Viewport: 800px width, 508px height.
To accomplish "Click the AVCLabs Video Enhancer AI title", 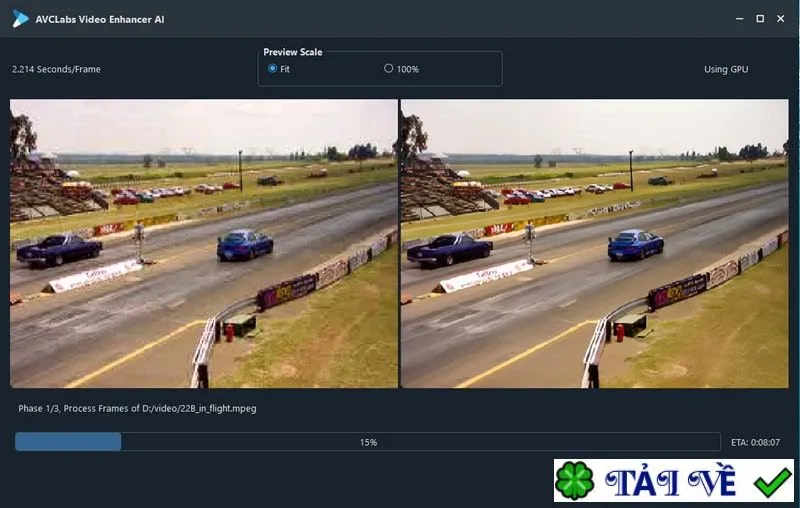I will pos(100,19).
